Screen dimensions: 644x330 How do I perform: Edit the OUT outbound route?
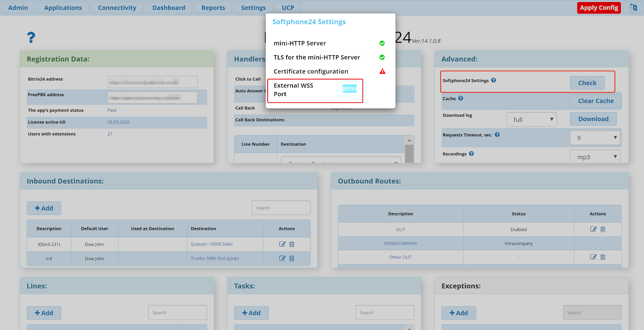click(593, 229)
